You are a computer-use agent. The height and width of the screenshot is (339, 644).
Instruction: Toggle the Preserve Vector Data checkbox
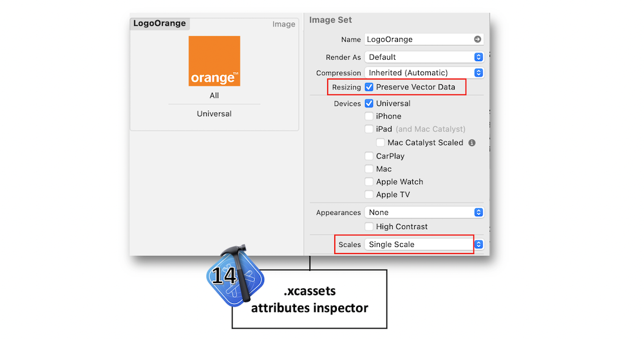[369, 87]
